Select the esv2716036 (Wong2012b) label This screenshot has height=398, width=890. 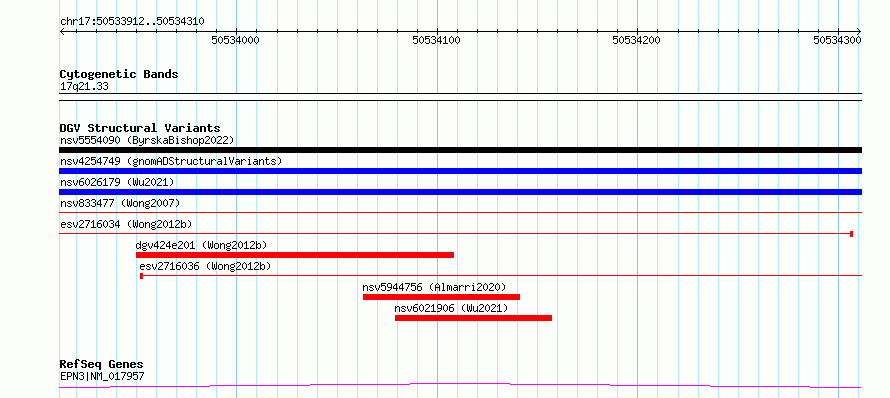205,266
